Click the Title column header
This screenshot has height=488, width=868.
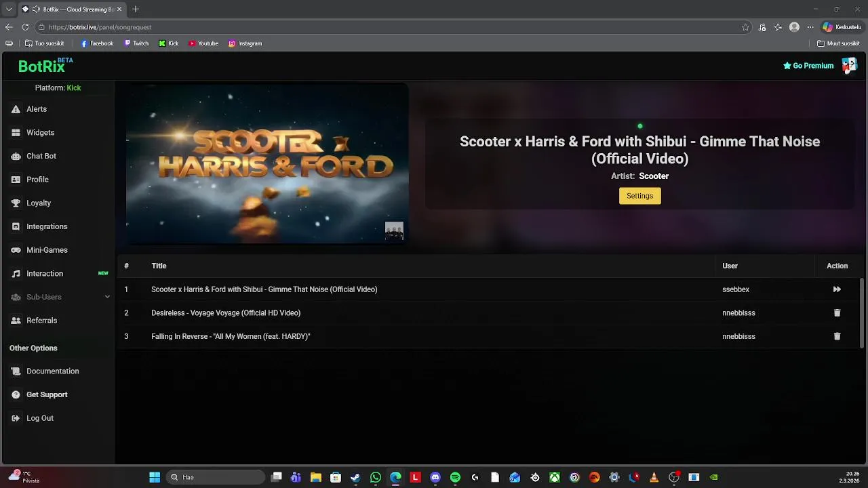[x=159, y=266]
